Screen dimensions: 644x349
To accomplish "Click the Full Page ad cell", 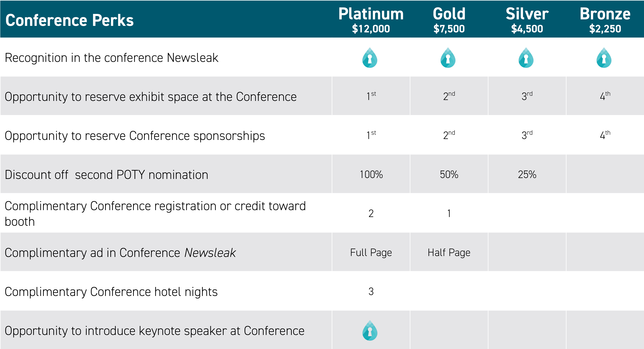I will (x=371, y=252).
